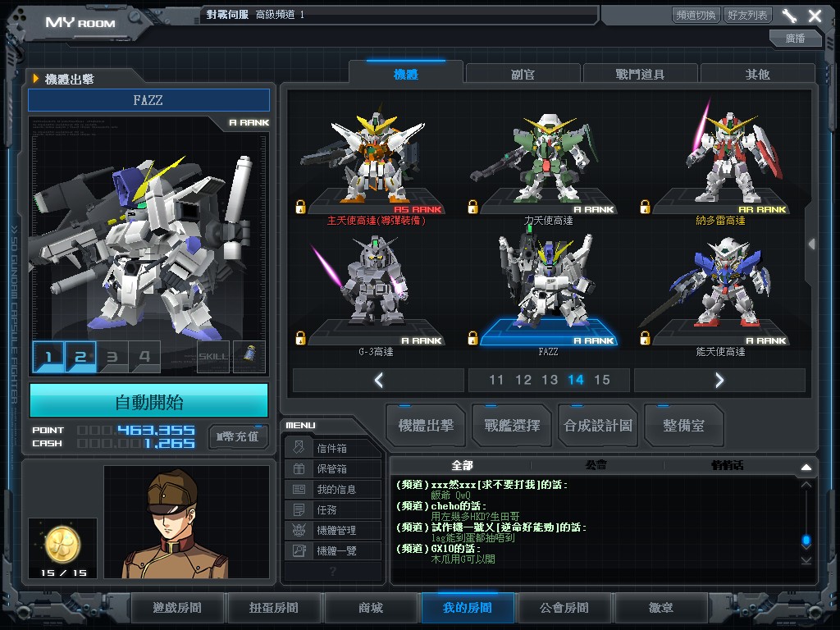
Task: Select the 能天使高達 unit thumbnail
Action: pos(719,291)
